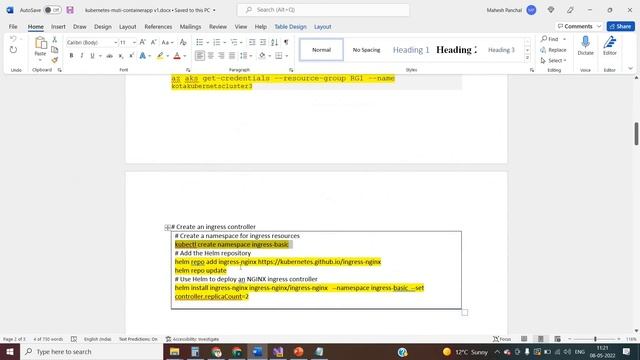Viewport: 640px width, 360px height.
Task: Toggle Strikethrough formatting
Action: click(x=109, y=56)
